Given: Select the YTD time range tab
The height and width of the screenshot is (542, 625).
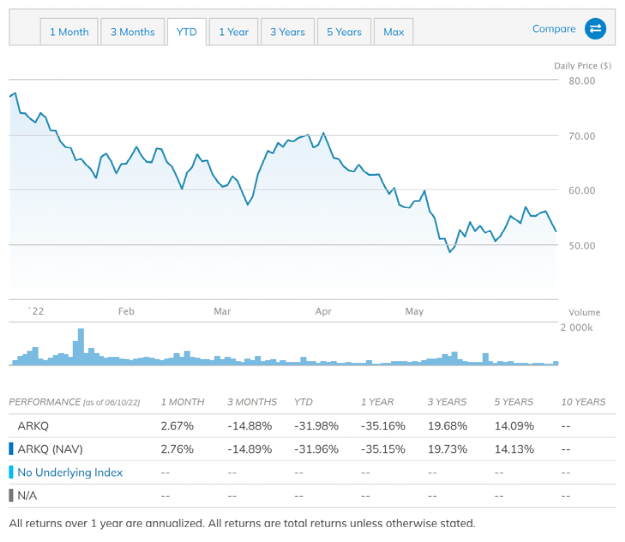Looking at the screenshot, I should point(186,32).
